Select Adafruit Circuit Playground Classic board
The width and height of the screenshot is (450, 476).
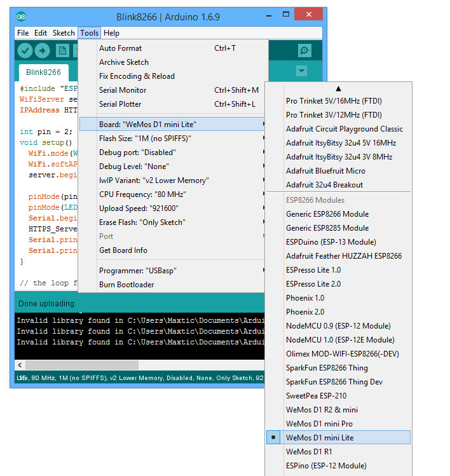[338, 129]
